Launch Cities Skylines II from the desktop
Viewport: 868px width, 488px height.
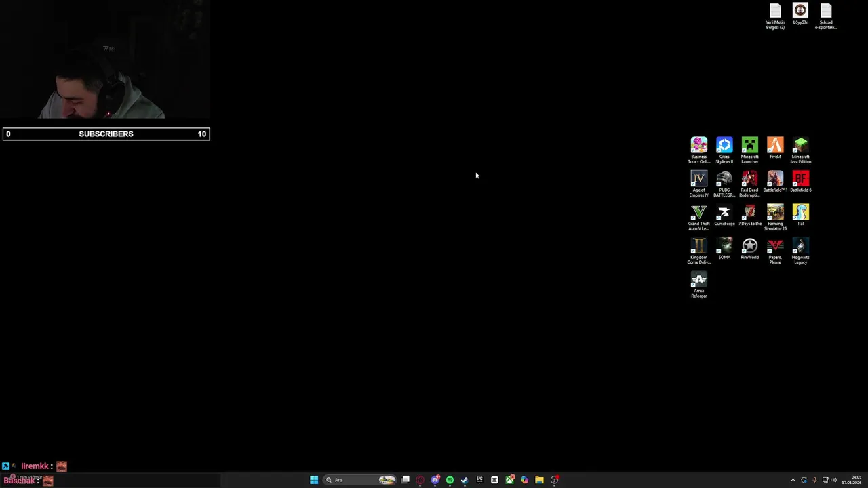point(724,150)
